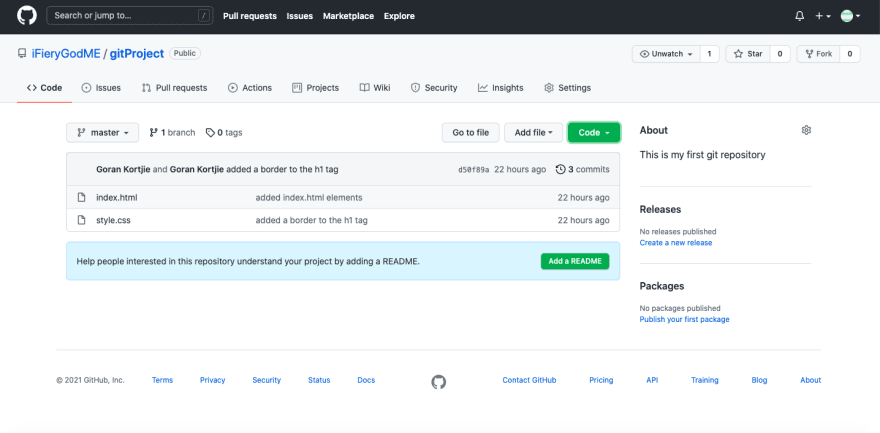
Task: Click the gear icon on Settings tab
Action: point(549,88)
